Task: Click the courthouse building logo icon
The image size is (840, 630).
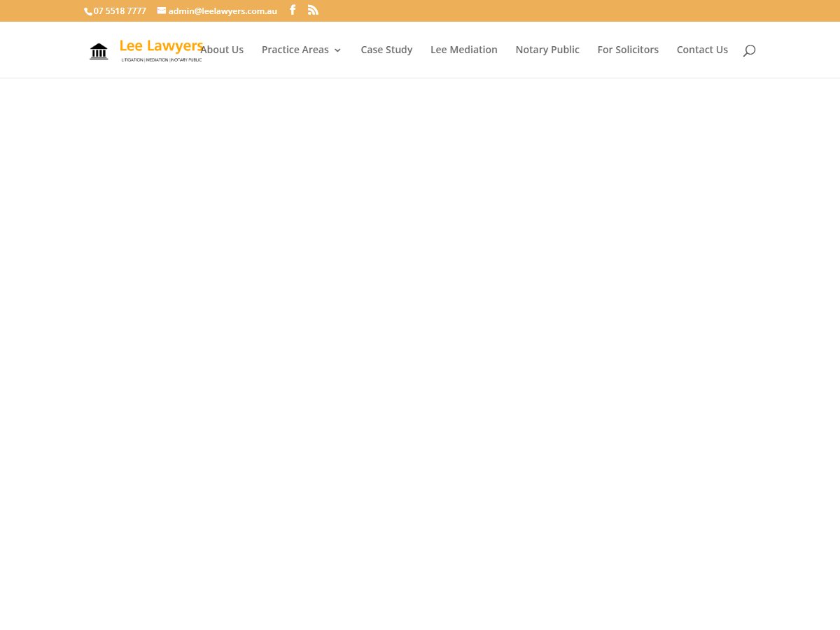Action: click(99, 51)
